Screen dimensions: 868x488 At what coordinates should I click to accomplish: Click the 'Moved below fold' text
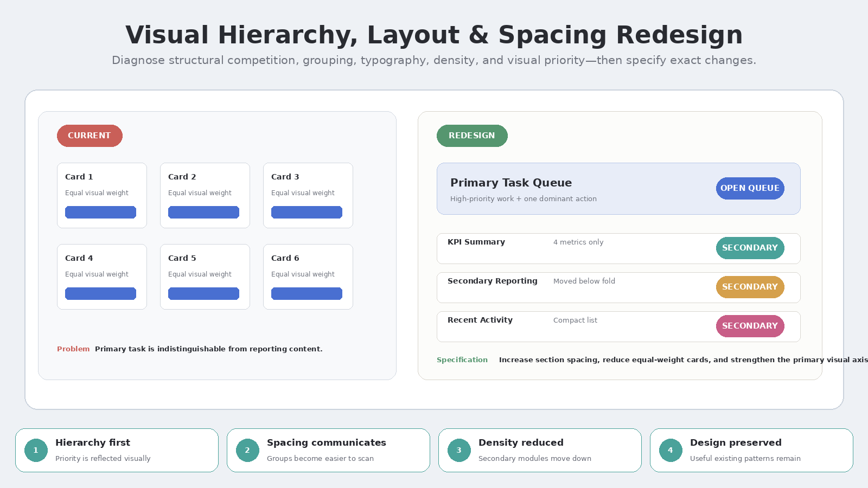click(584, 281)
